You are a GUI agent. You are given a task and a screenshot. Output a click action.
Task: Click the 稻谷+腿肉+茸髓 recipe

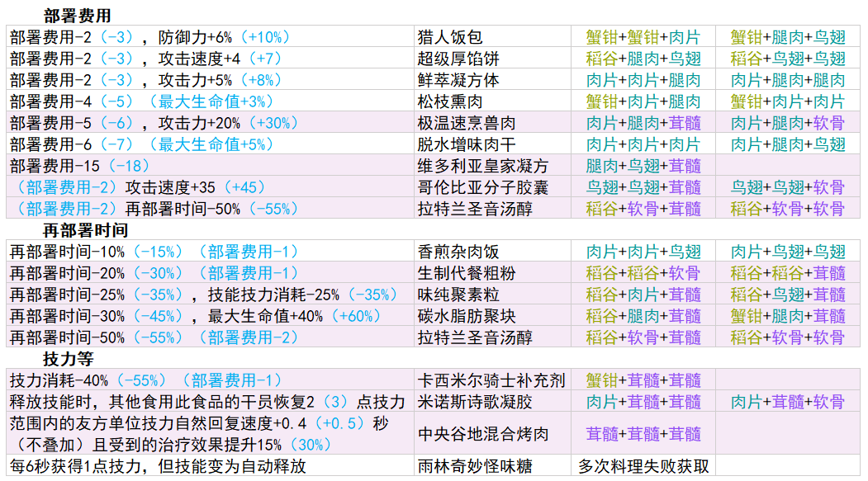pyautogui.click(x=643, y=316)
